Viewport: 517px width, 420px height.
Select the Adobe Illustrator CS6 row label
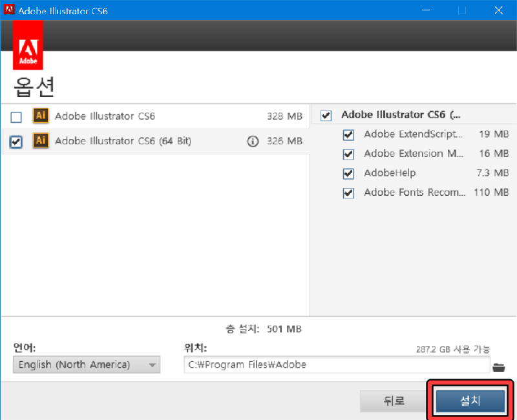tap(105, 116)
